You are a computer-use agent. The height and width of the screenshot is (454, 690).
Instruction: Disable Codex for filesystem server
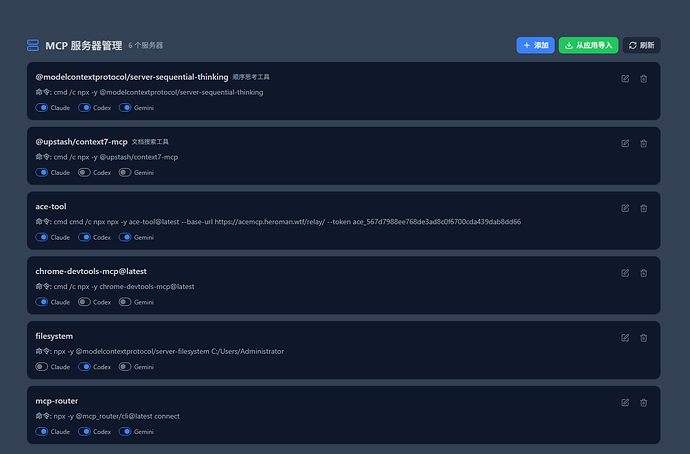[x=84, y=366]
